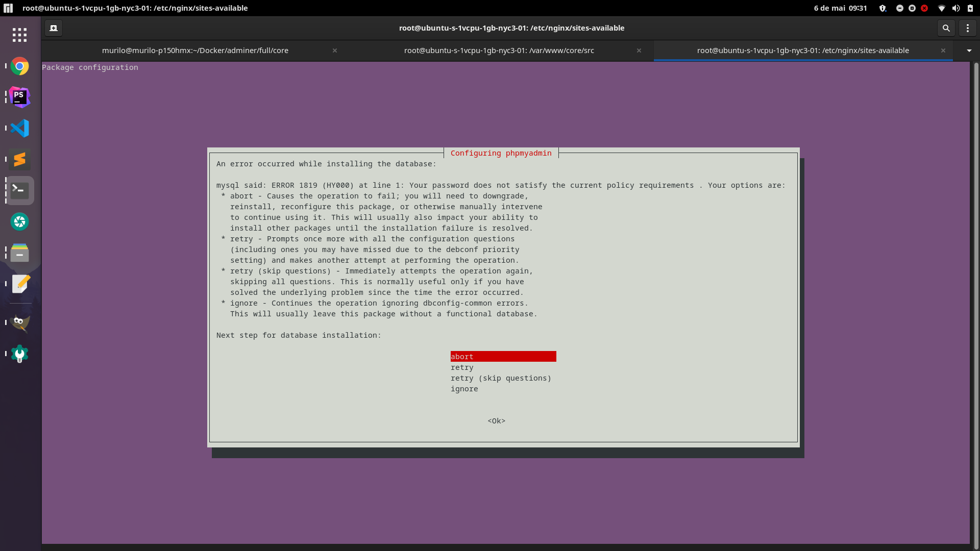Choose the ignore option
Viewport: 980px width, 551px height.
point(464,389)
